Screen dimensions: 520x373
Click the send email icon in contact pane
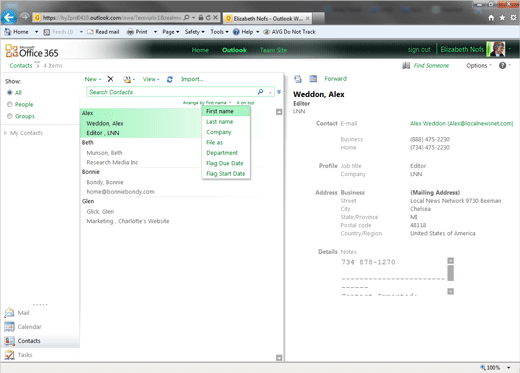pos(298,79)
